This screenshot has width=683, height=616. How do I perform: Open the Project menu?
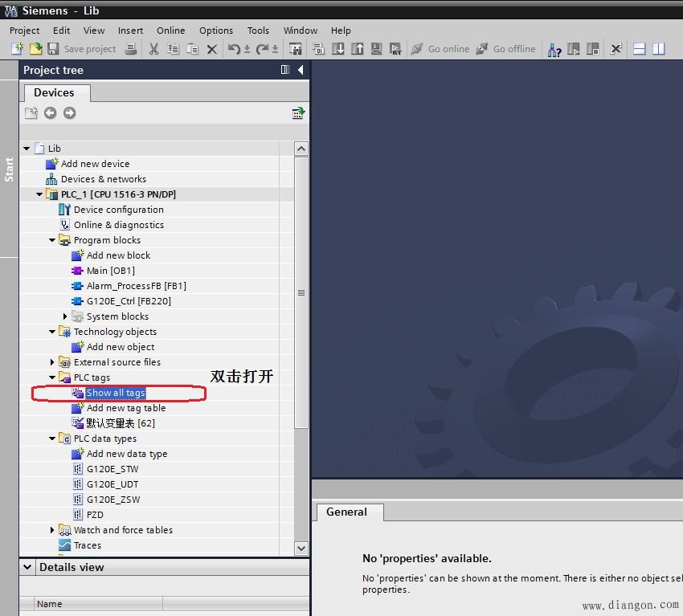tap(24, 31)
